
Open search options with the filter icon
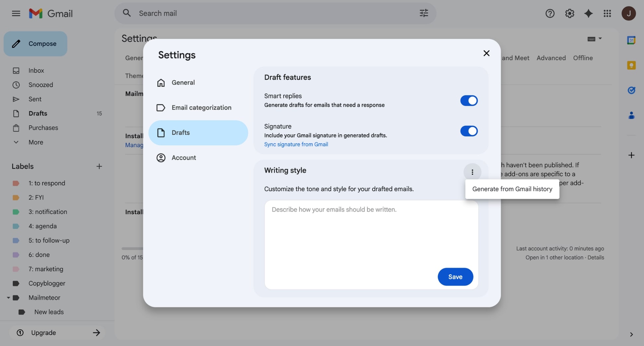(x=424, y=13)
